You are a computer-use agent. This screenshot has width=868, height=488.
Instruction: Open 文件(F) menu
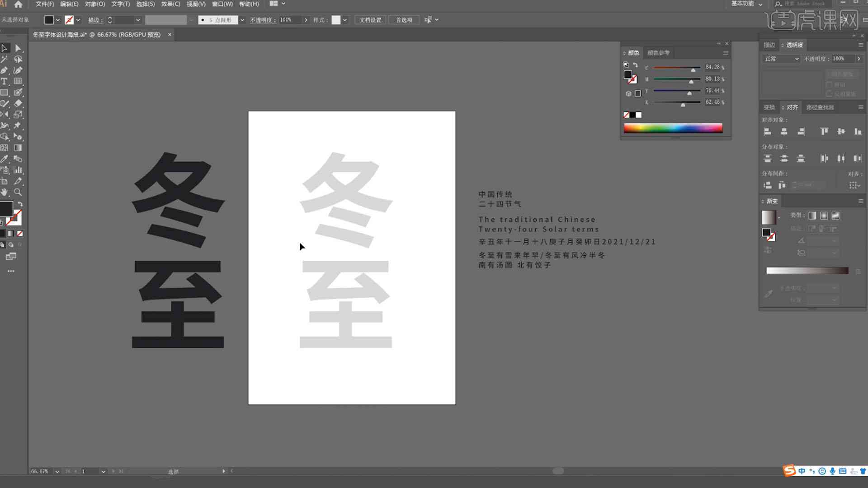click(45, 4)
